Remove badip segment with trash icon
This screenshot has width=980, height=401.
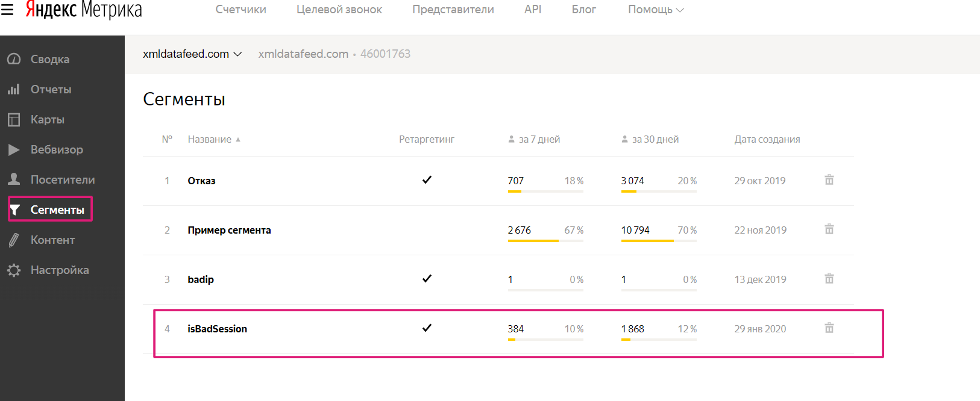coord(829,279)
